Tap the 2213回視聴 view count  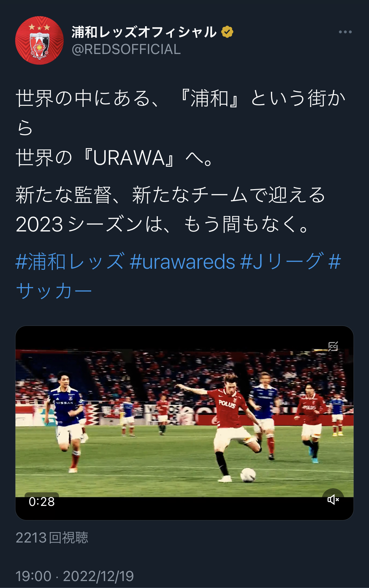point(52,538)
